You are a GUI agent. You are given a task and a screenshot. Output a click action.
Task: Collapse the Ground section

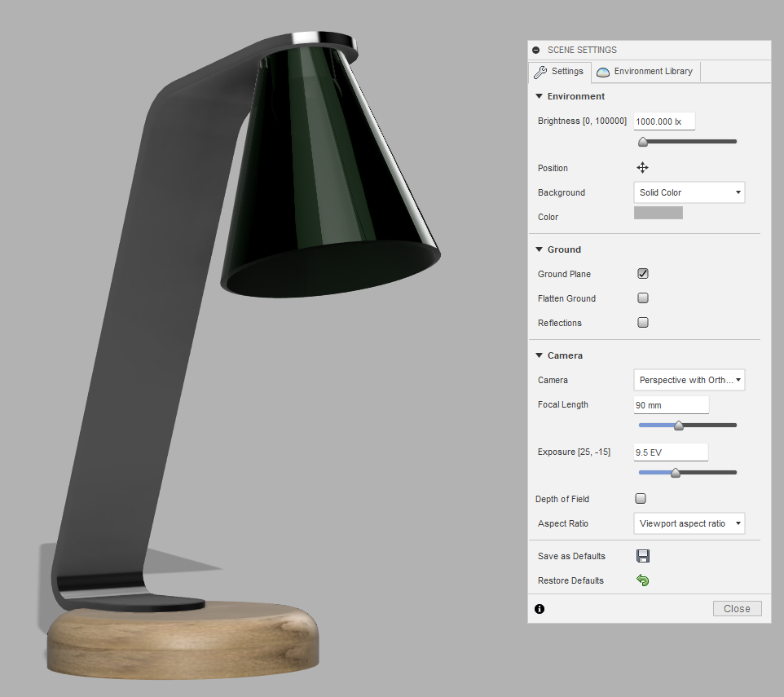540,249
